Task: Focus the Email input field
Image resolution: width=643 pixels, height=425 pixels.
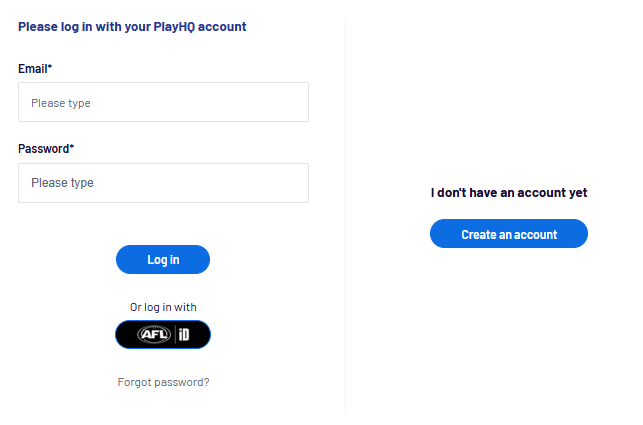Action: 163,102
